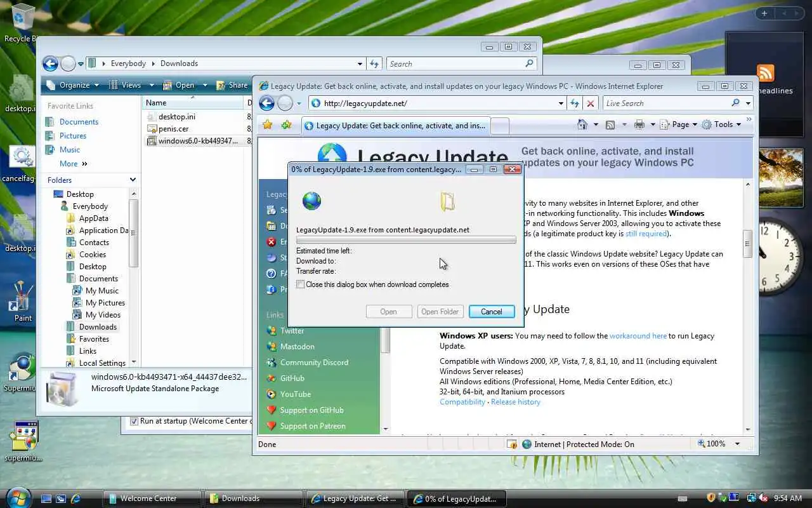Select desktop.ini in the file list
Image resolution: width=812 pixels, height=508 pixels.
coord(177,117)
